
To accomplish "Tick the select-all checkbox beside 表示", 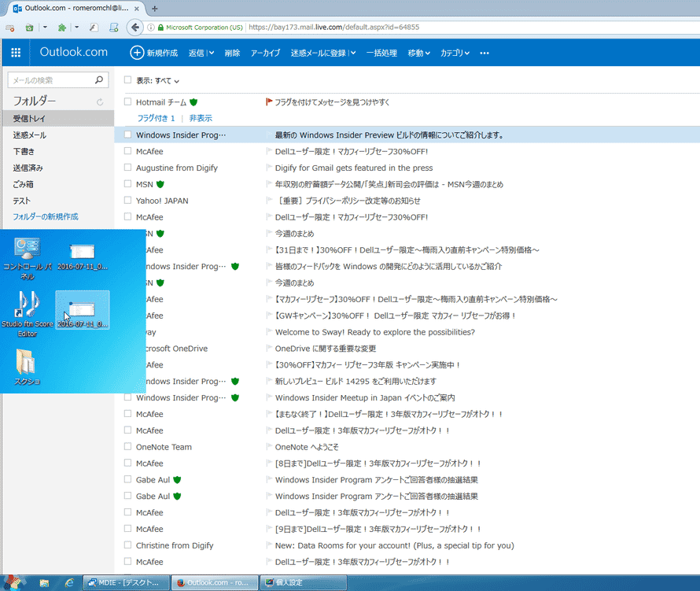I will [127, 79].
